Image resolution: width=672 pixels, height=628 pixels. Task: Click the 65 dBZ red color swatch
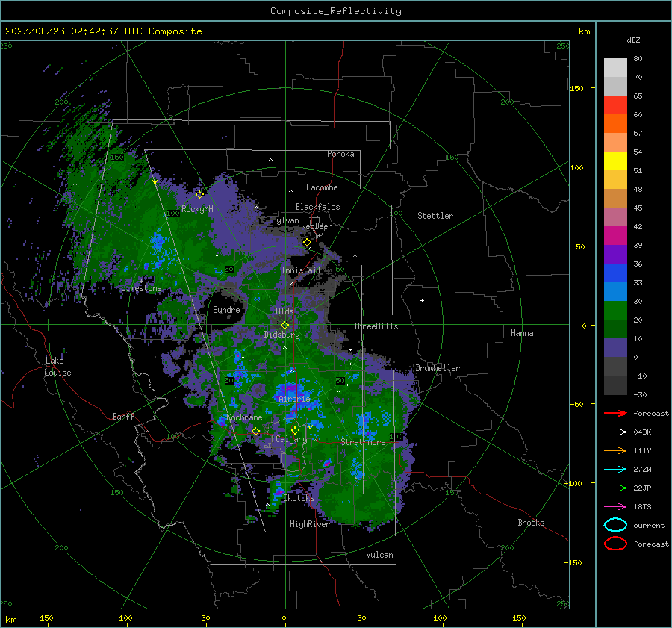click(615, 105)
